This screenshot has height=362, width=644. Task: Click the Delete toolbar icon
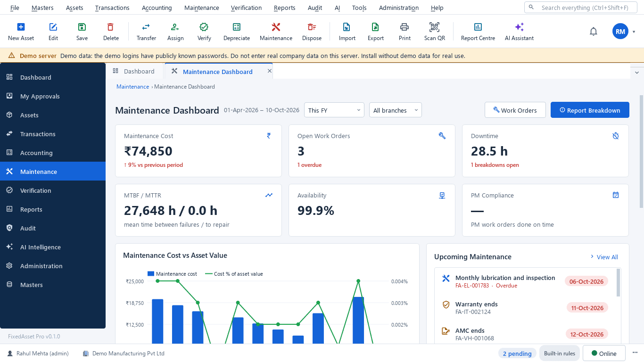pos(111,27)
